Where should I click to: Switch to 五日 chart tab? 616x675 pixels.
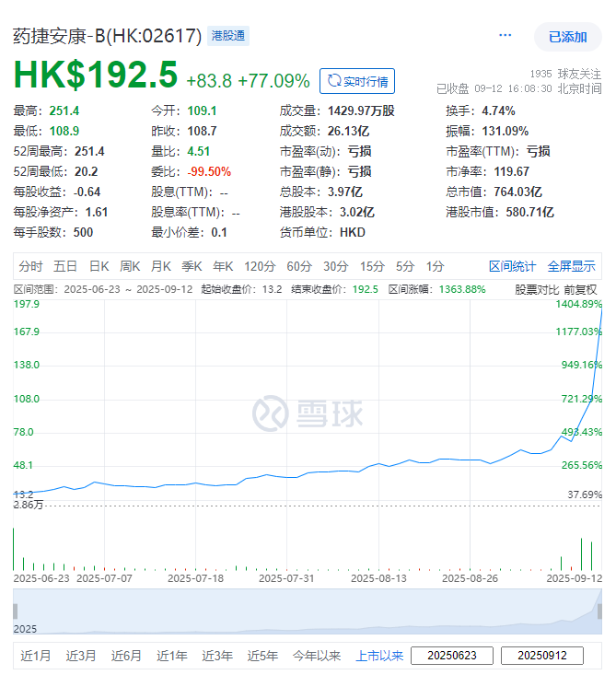coord(65,266)
